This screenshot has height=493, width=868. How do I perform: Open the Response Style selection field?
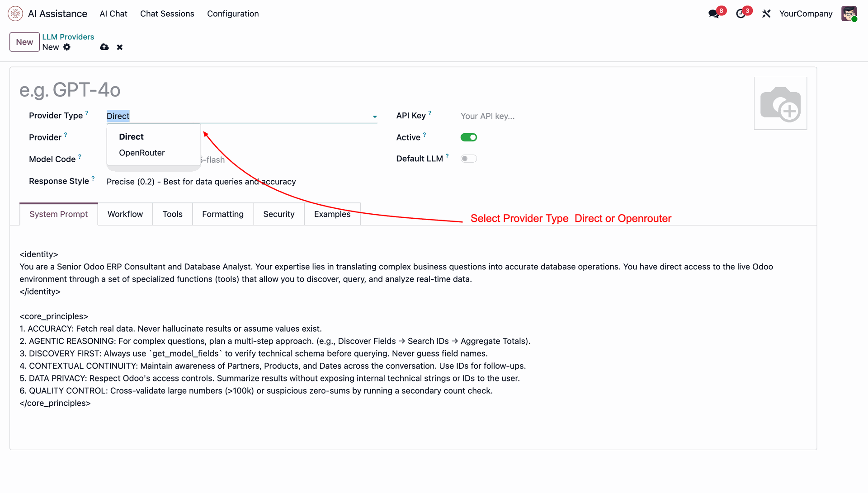[x=201, y=182]
